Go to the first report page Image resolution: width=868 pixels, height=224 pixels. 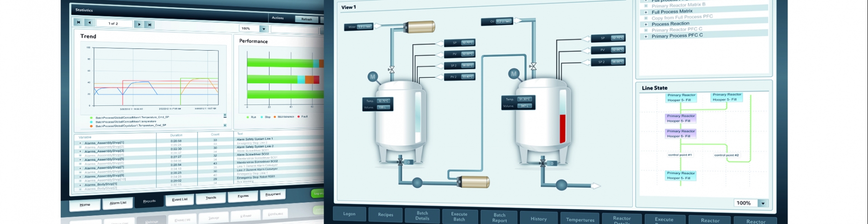click(x=78, y=22)
